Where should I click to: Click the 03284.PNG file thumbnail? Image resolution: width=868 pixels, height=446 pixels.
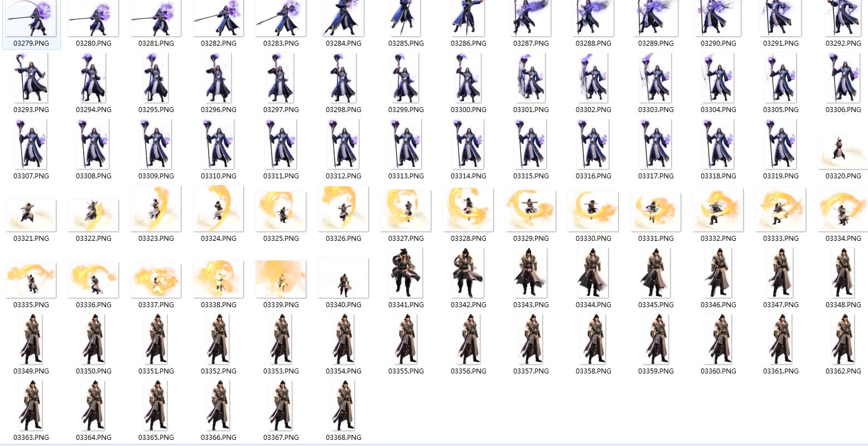click(x=344, y=18)
